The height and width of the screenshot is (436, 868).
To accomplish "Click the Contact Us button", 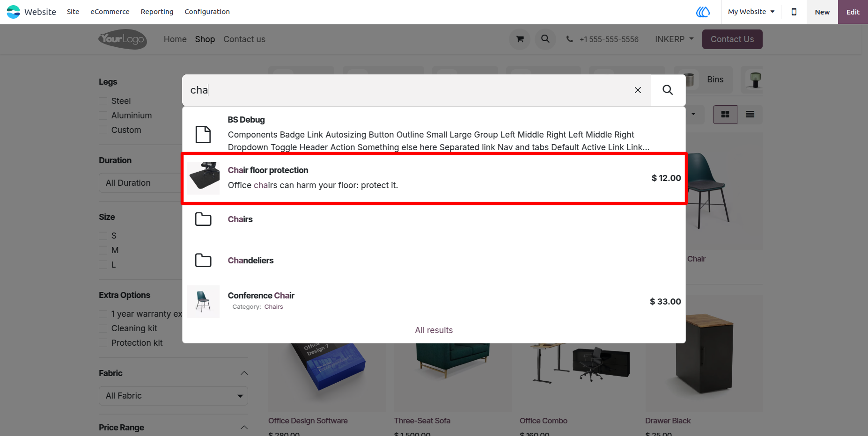I will pos(732,39).
